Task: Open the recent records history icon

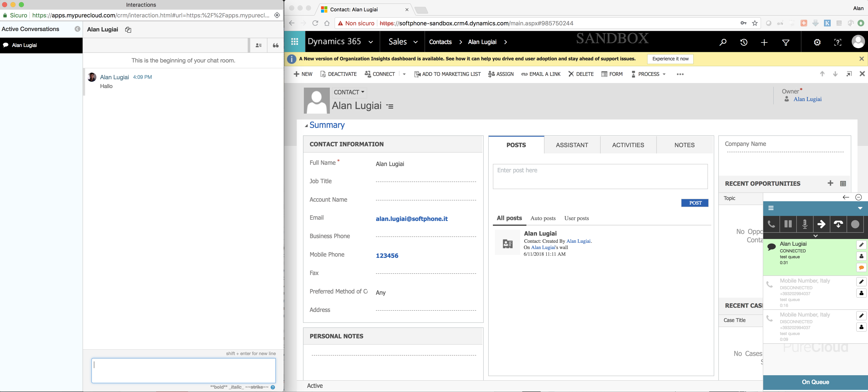Action: [x=744, y=42]
